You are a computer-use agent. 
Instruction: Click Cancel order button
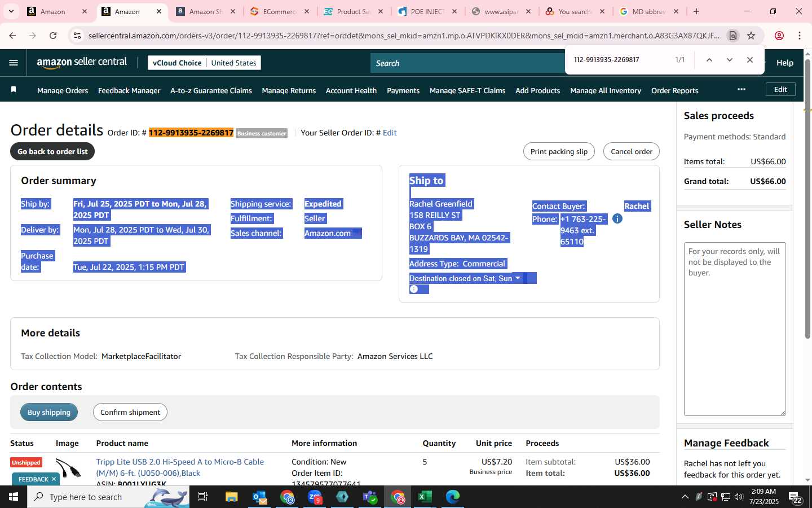click(632, 151)
